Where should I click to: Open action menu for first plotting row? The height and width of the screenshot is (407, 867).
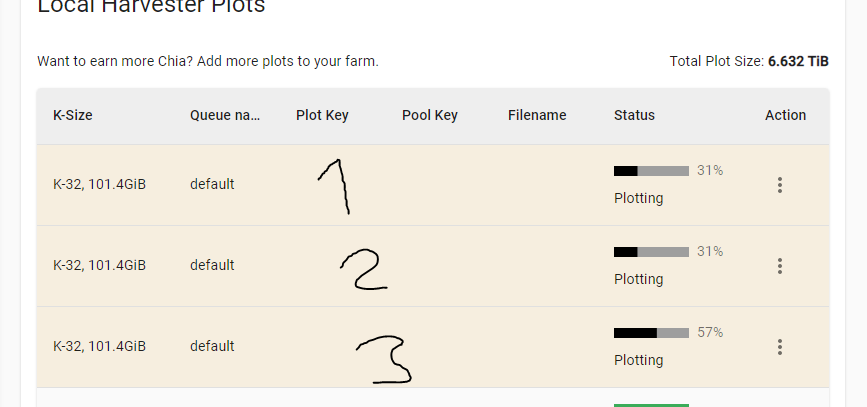point(780,185)
